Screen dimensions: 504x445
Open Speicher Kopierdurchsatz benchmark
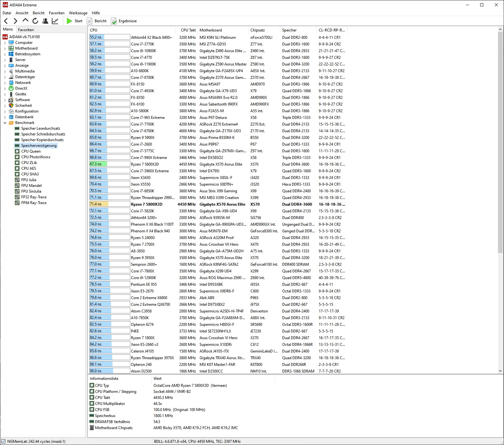(42, 140)
